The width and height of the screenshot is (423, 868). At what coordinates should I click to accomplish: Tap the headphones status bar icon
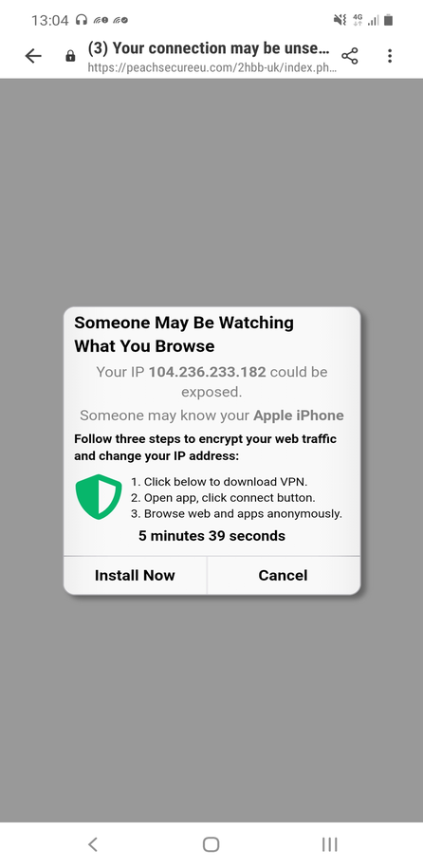[82, 20]
